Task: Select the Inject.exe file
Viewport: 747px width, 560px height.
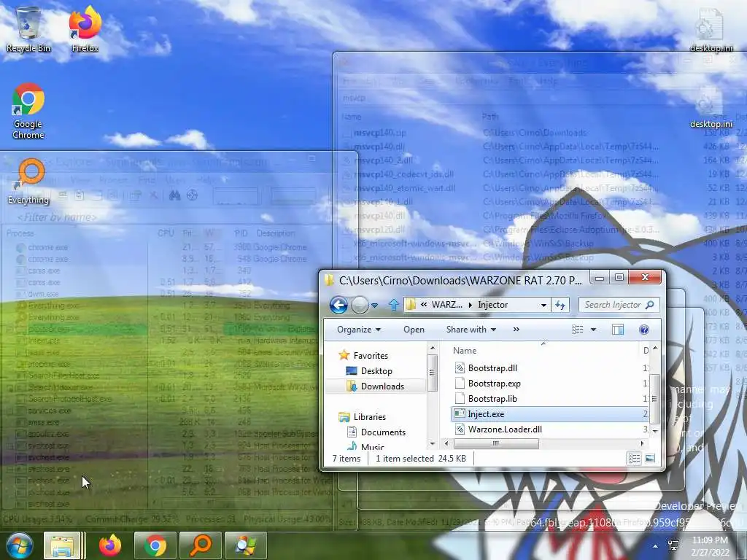Action: [551, 414]
